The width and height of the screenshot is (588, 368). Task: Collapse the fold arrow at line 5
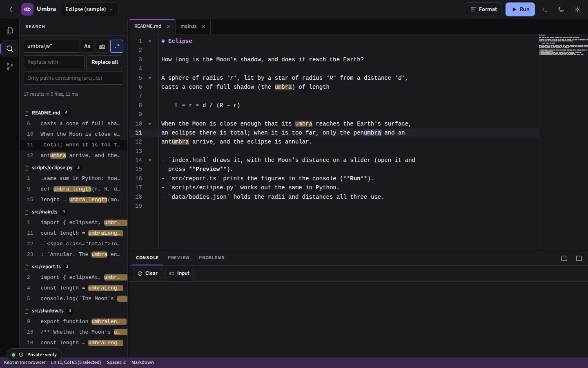point(150,78)
